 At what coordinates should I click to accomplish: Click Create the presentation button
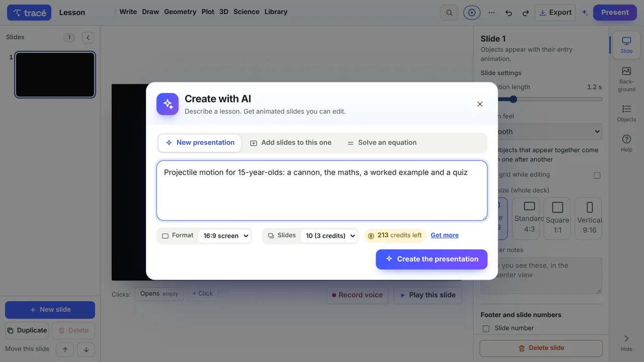pyautogui.click(x=432, y=259)
